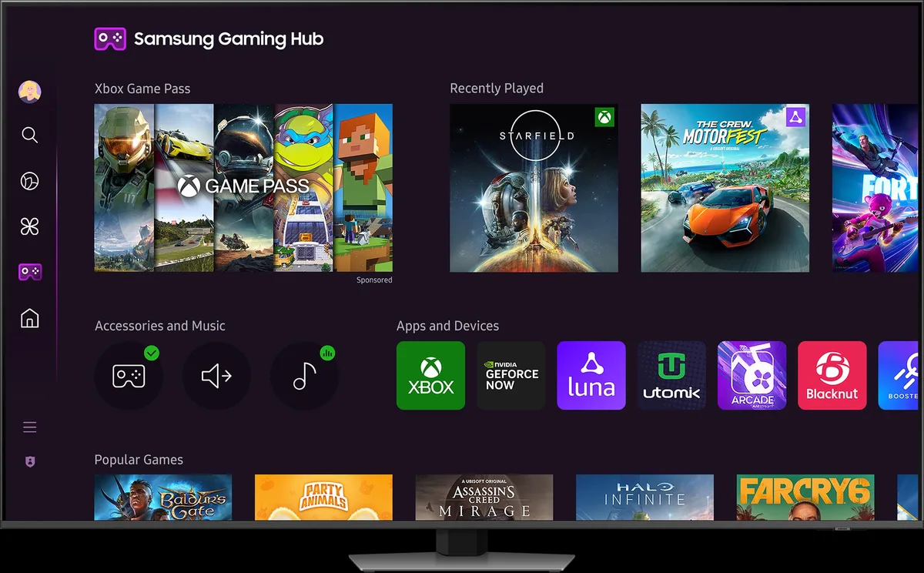Open the music player note icon
The image size is (924, 573).
click(x=304, y=376)
